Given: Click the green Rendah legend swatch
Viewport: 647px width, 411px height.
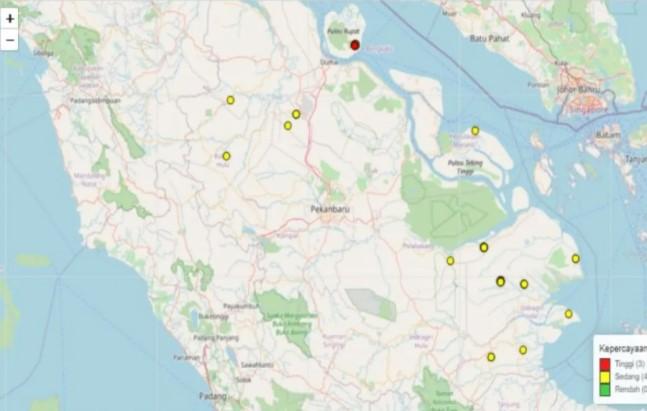Looking at the screenshot, I should 604,389.
